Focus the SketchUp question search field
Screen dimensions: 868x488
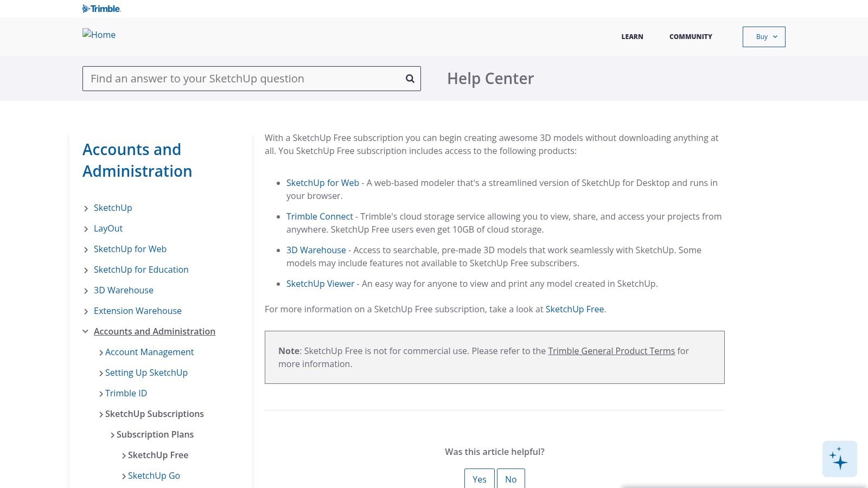click(x=244, y=79)
